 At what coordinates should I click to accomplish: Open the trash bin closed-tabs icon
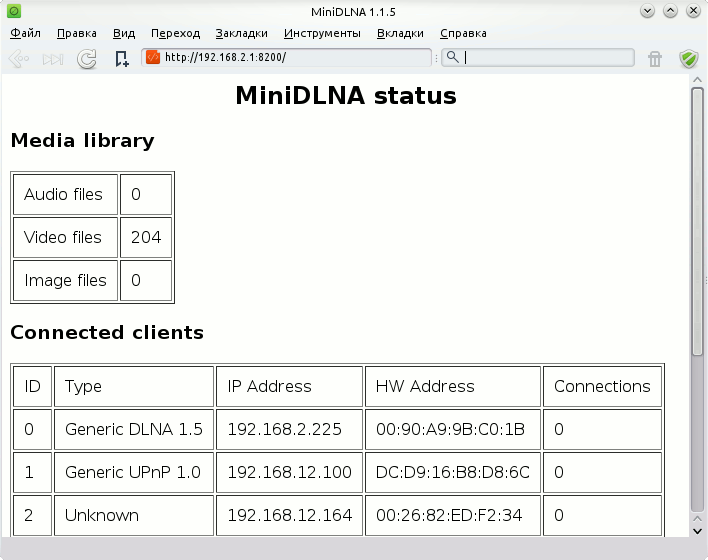[x=655, y=59]
